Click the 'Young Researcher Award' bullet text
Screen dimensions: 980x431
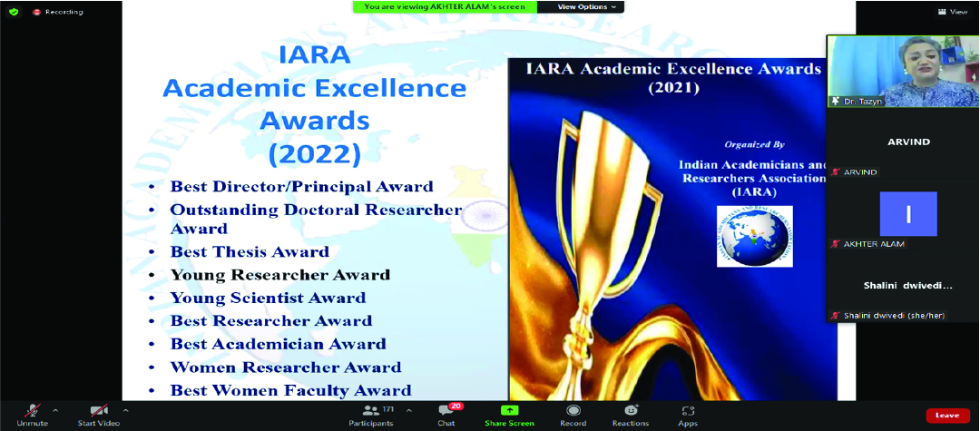click(280, 275)
